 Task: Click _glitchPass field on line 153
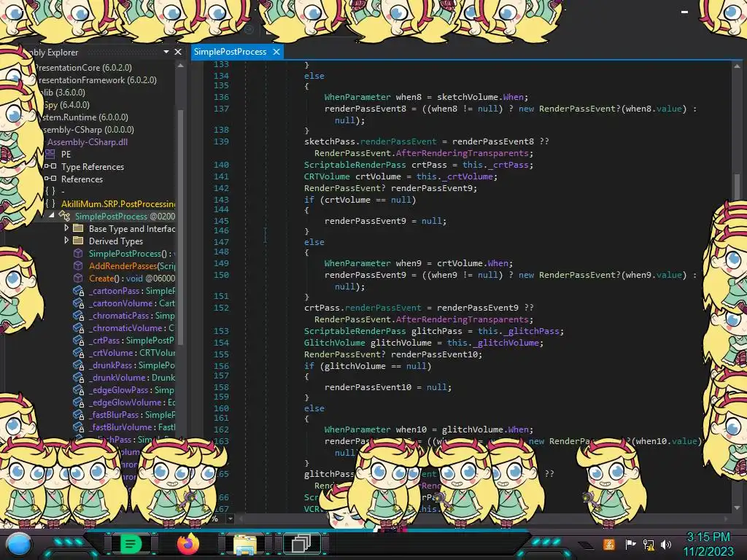pos(530,331)
